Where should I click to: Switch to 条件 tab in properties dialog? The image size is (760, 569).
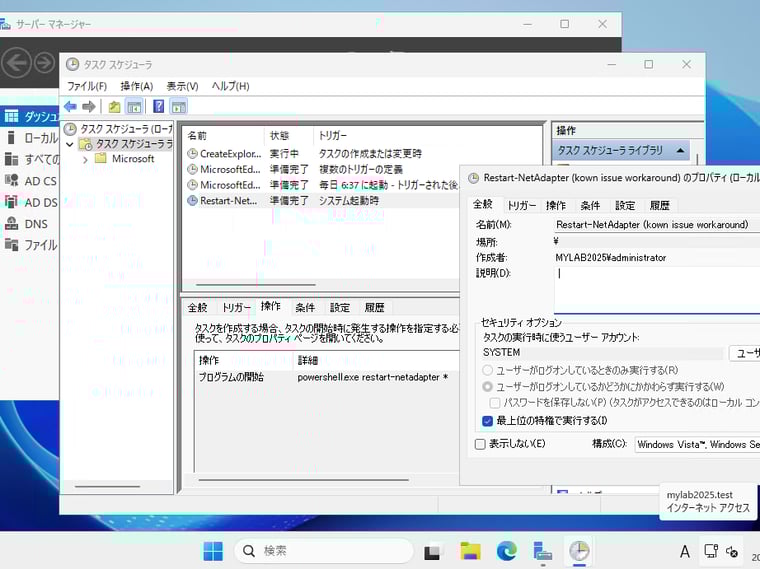[x=590, y=205]
